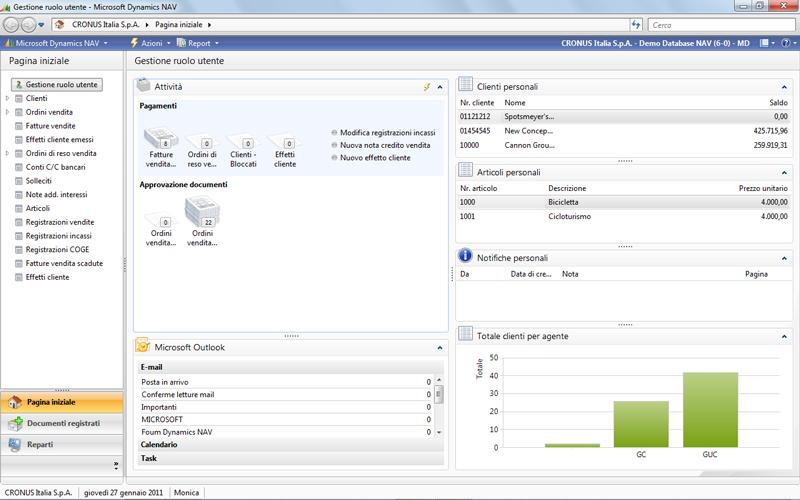
Task: Collapse the Clienti personali panel
Action: 784,88
